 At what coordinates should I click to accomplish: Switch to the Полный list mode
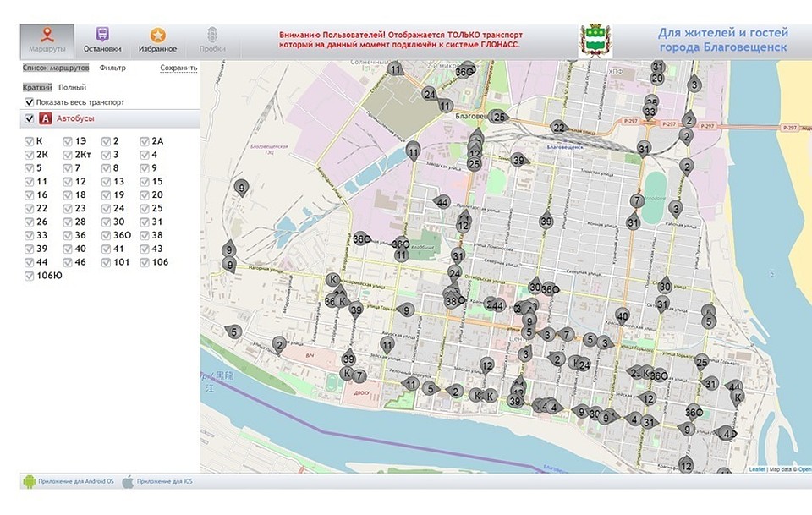72,87
